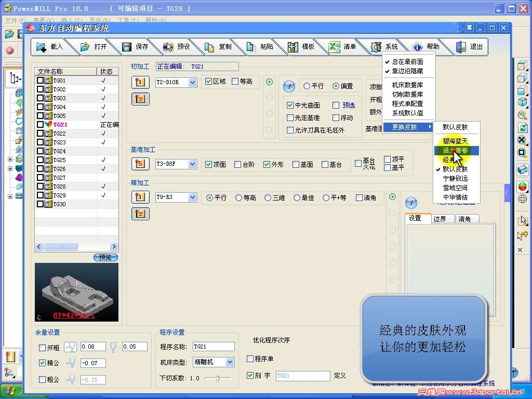Toggle 总在最前面 menu option
532x399 pixels.
(x=408, y=62)
